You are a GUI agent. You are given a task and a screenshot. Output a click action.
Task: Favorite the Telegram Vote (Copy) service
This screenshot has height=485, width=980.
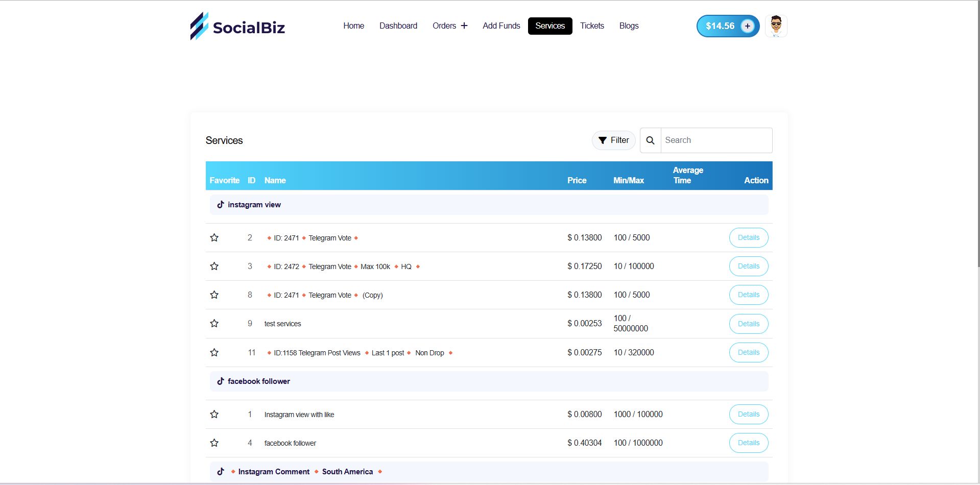coord(214,295)
